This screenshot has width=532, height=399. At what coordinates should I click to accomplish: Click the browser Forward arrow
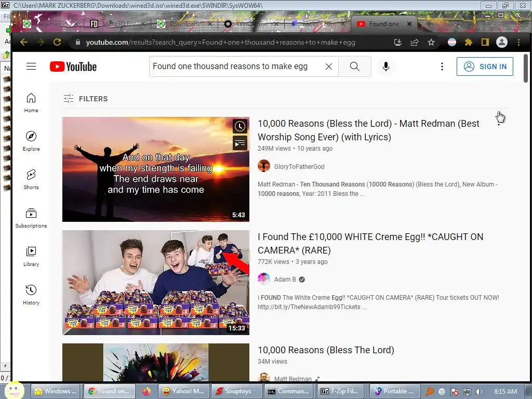pyautogui.click(x=41, y=42)
